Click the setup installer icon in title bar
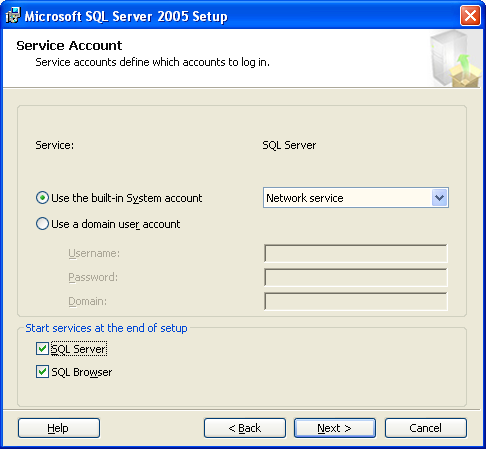Screen dimensions: 486x449 coord(13,15)
